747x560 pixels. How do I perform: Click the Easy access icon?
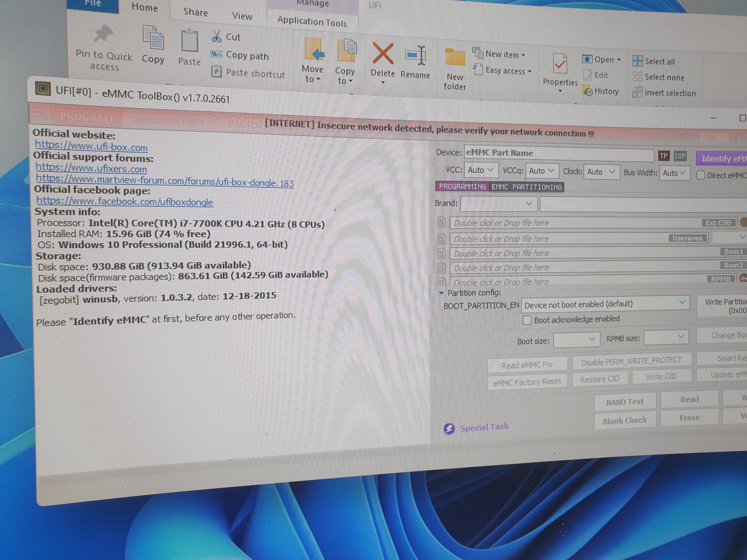477,69
